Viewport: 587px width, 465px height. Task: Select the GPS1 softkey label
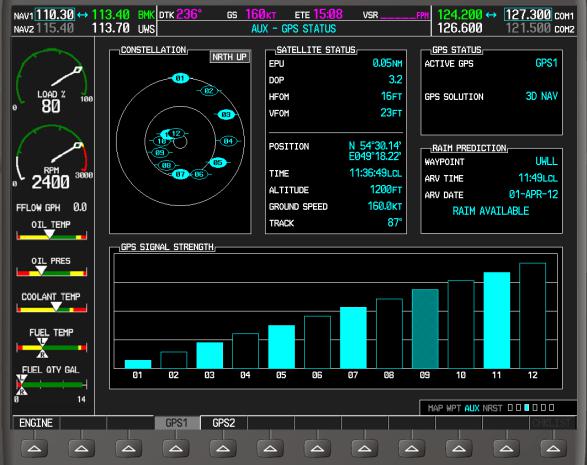177,423
